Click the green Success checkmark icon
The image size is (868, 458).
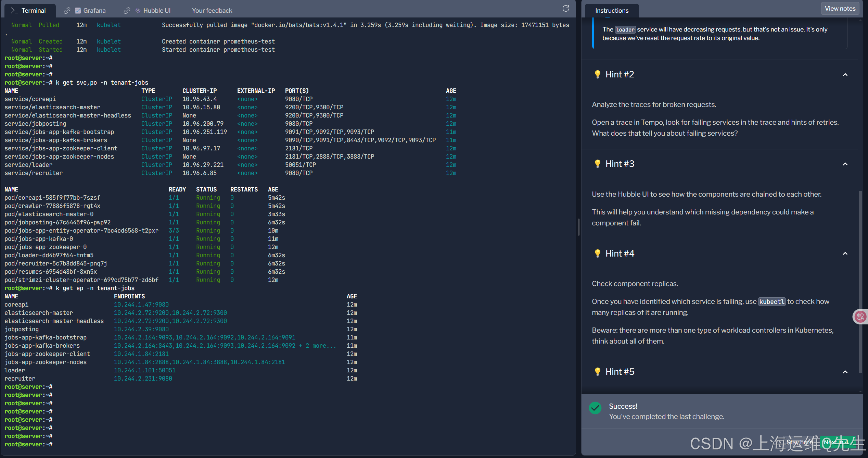pos(595,408)
